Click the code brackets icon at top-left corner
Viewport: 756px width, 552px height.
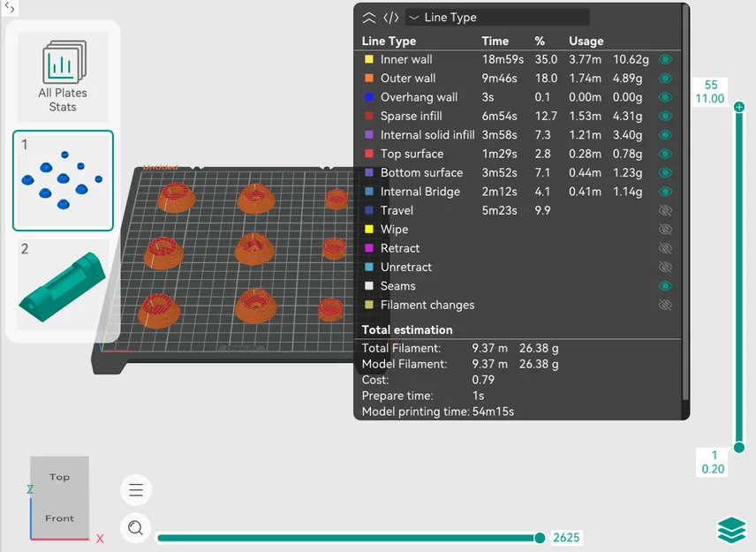9,8
